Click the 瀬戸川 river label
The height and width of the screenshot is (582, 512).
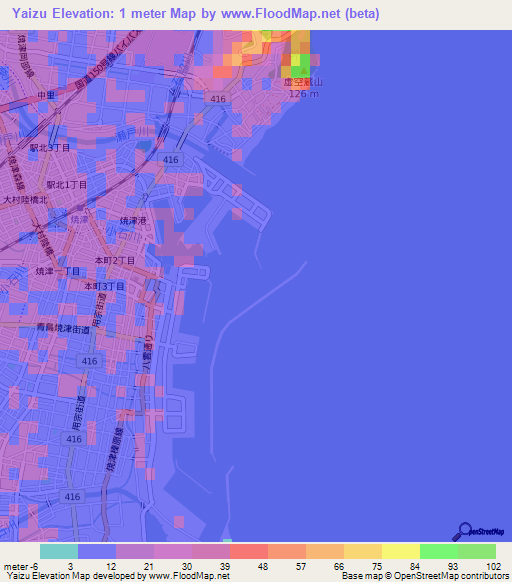coord(132,133)
